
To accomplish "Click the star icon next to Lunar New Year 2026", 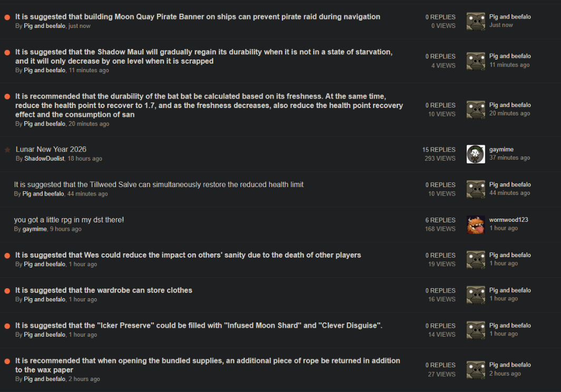I will 7,150.
